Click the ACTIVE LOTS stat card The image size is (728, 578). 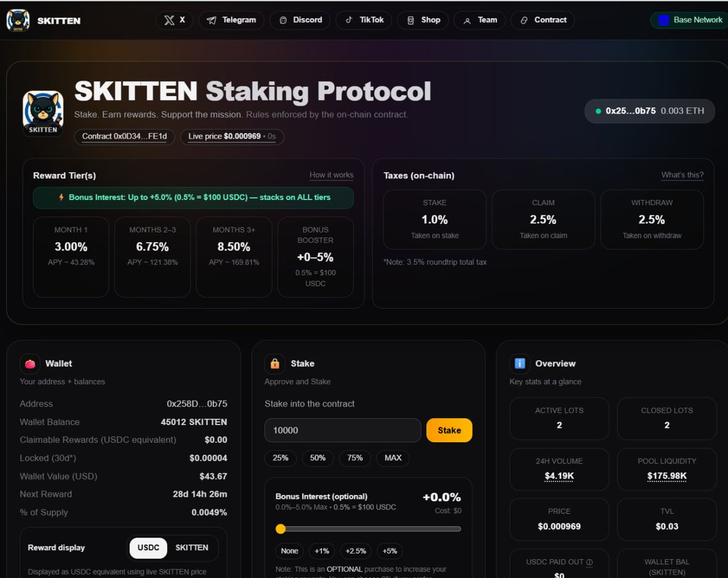559,418
